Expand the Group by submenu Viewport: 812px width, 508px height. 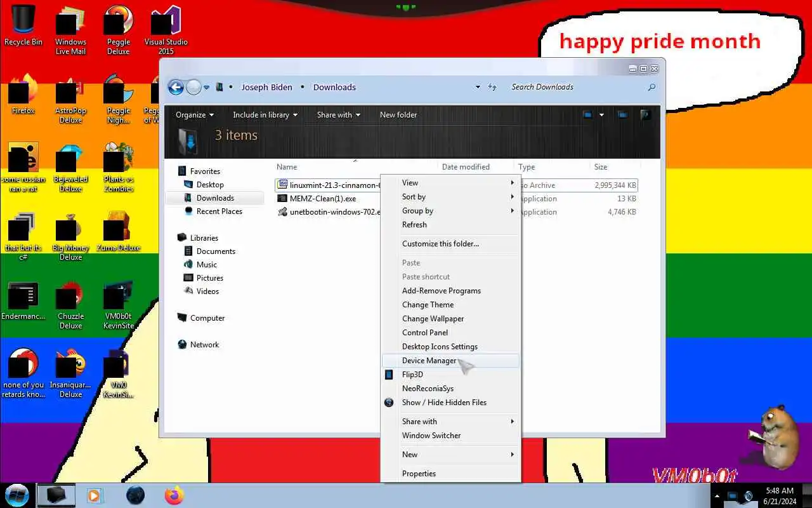pyautogui.click(x=451, y=211)
